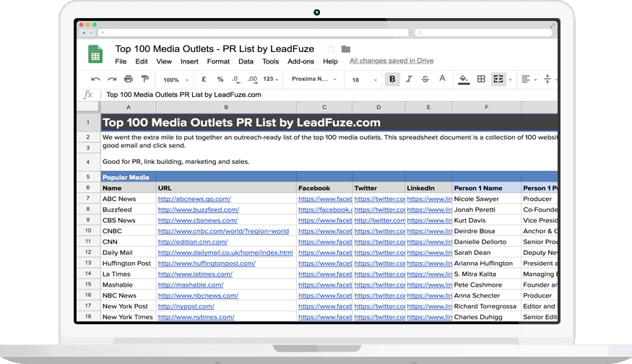Increase decimal places
The width and height of the screenshot is (632, 364).
tap(252, 79)
